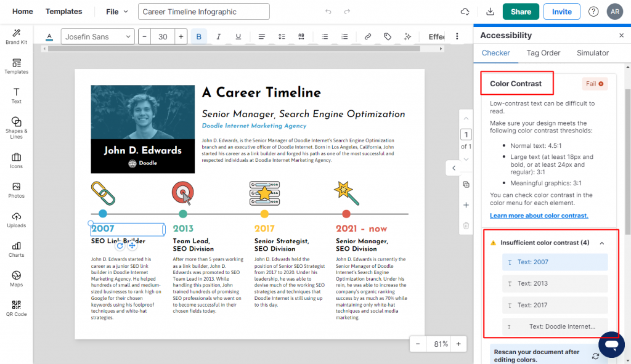This screenshot has height=364, width=631.
Task: Toggle italic formatting
Action: coord(219,36)
